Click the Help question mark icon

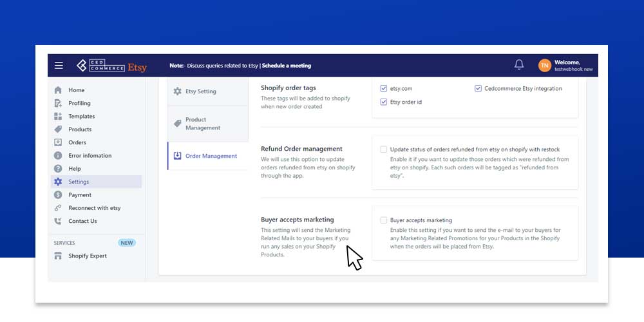tap(58, 168)
